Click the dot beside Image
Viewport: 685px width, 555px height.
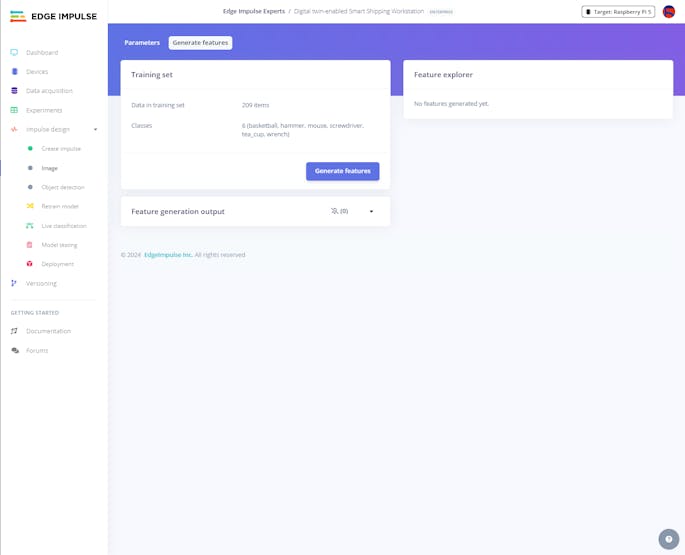(x=30, y=168)
